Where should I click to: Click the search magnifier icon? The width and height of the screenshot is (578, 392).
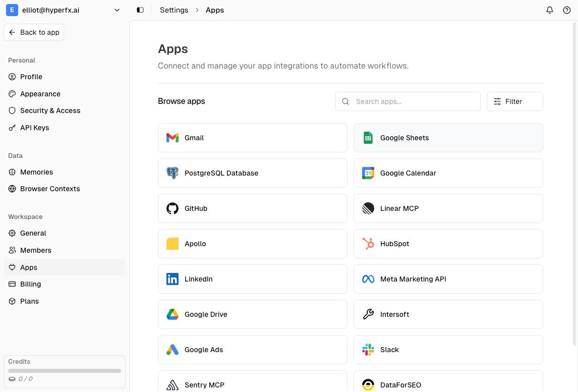345,101
